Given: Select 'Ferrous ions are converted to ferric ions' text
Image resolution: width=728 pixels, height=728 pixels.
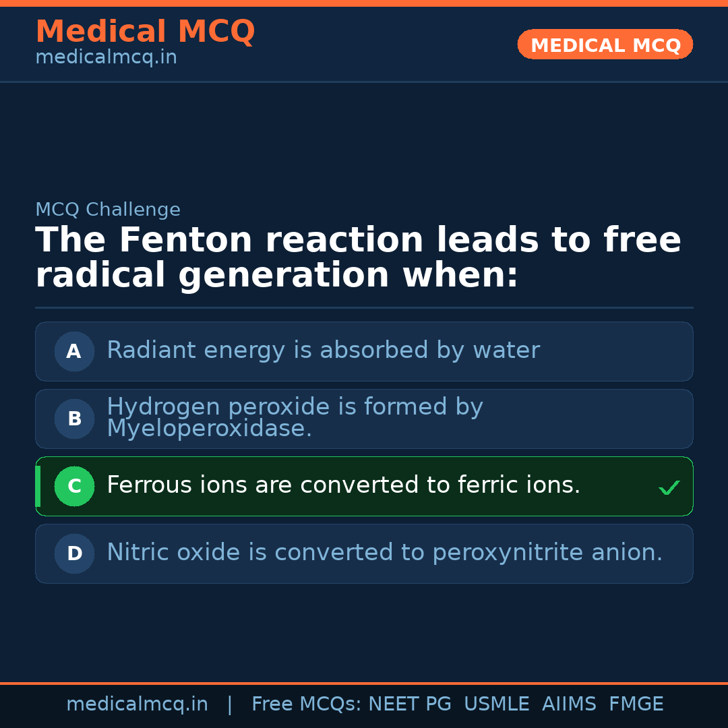Looking at the screenshot, I should [343, 485].
